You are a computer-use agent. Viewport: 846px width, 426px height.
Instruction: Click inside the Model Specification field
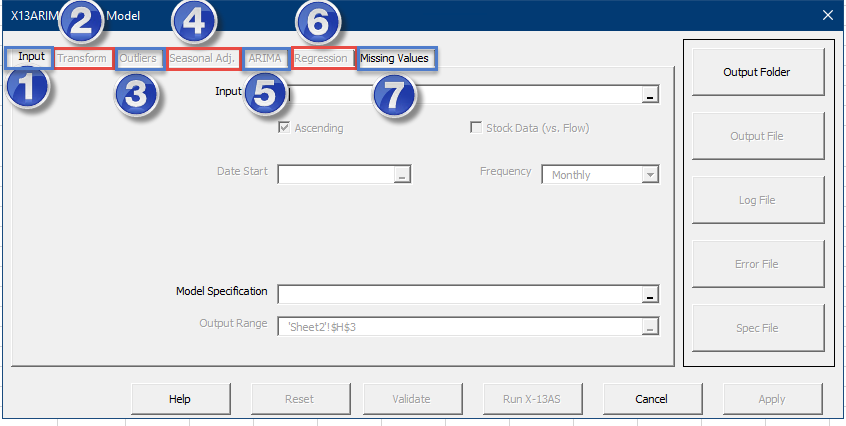point(460,295)
